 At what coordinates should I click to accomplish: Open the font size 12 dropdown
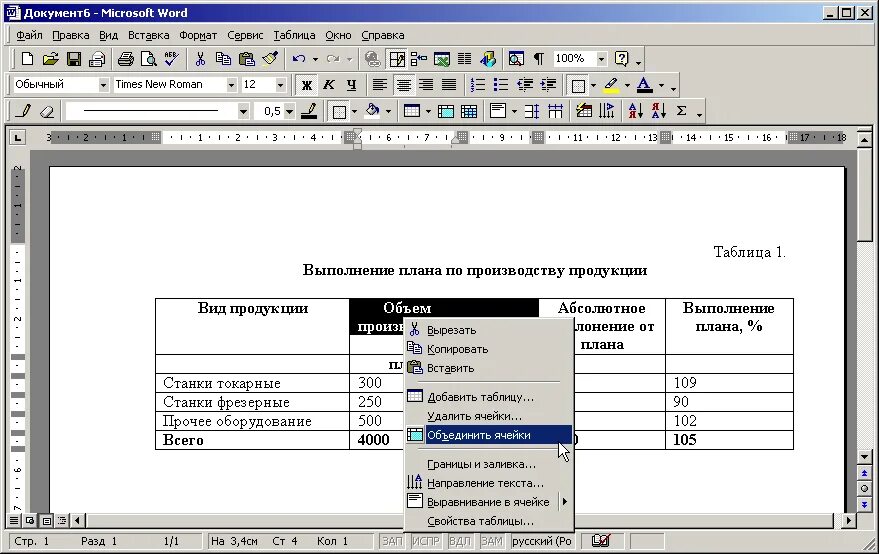[280, 85]
